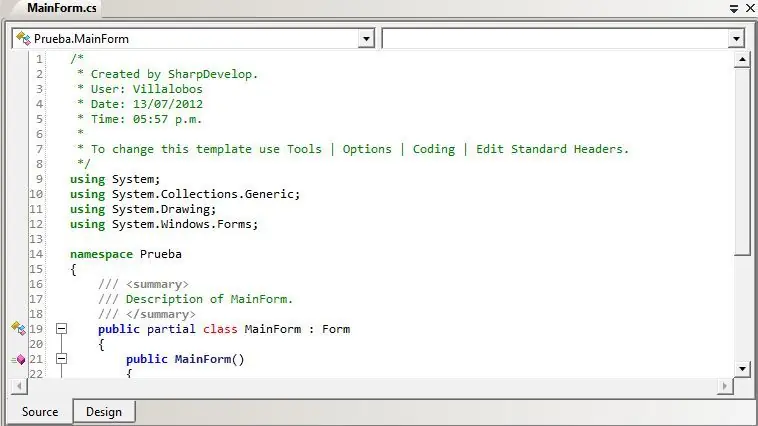Click 'Edit Standard Headers.' in the comment

point(552,149)
